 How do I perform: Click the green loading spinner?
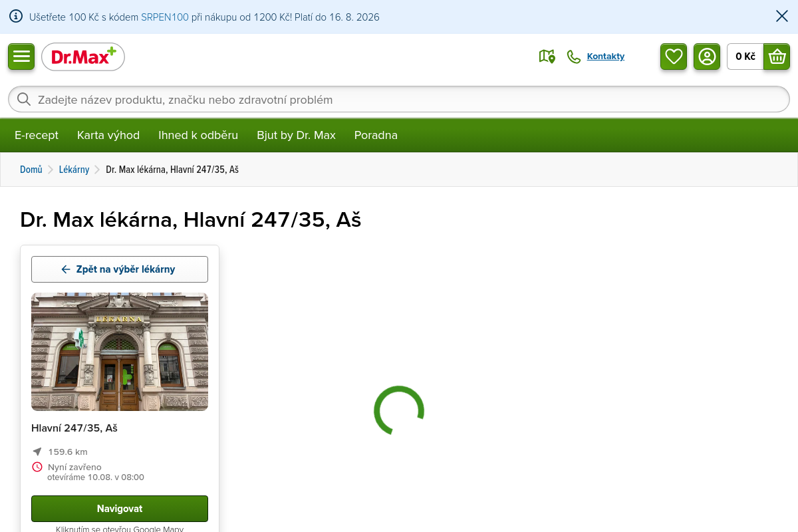(399, 411)
